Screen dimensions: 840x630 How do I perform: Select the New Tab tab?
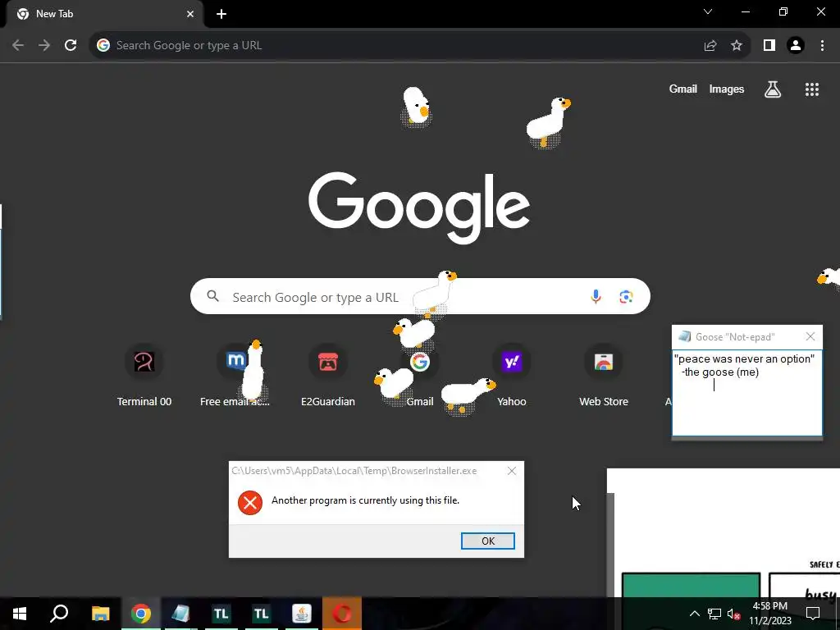click(104, 14)
